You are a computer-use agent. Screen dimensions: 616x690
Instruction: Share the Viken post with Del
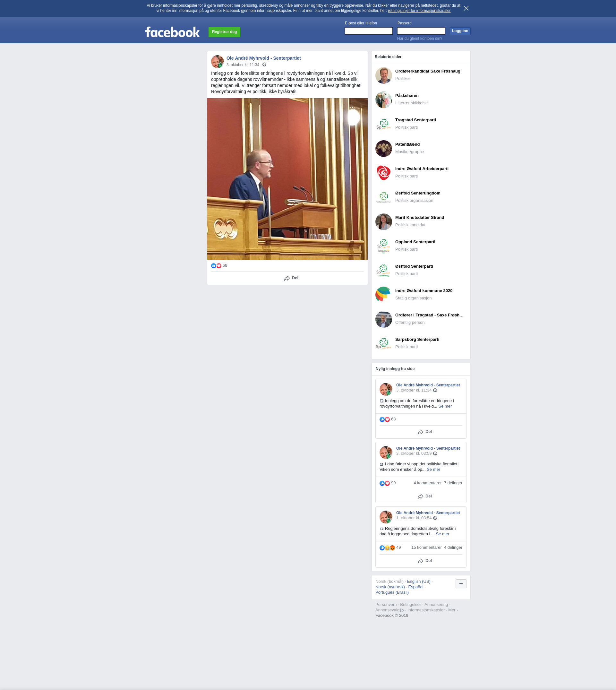[x=424, y=496]
